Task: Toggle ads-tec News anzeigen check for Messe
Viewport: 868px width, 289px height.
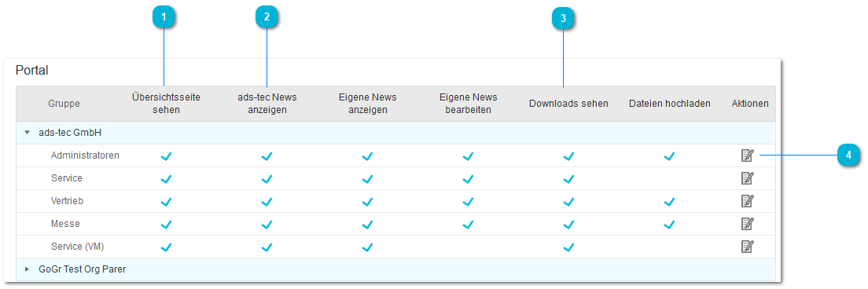Action: [267, 225]
